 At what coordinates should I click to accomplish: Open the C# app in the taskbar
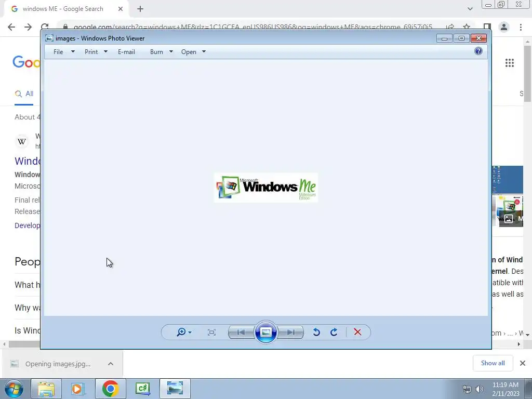(142, 389)
